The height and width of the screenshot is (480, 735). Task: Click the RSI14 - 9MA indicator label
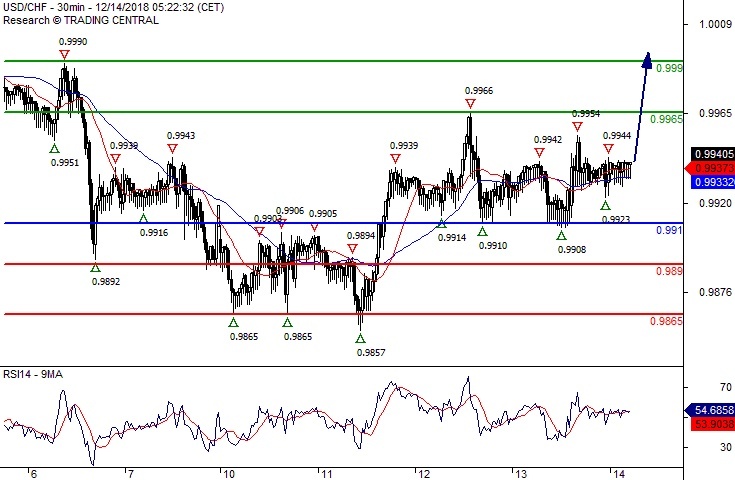pyautogui.click(x=33, y=374)
